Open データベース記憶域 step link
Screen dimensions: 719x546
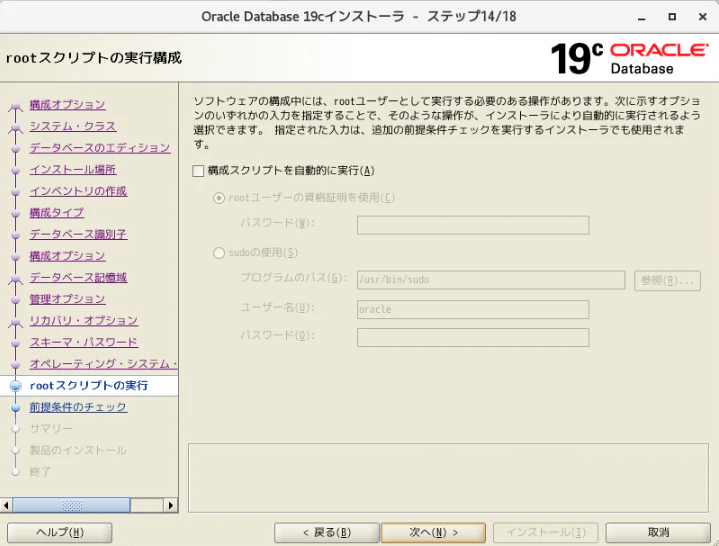[x=78, y=277]
